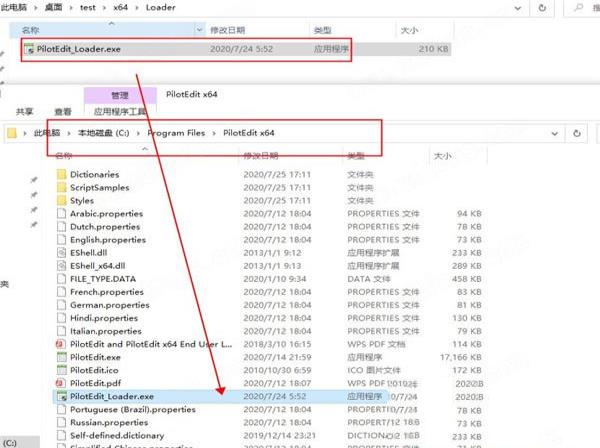This screenshot has width=600, height=448.
Task: Open the 应用程序工具 tab
Action: click(x=120, y=112)
